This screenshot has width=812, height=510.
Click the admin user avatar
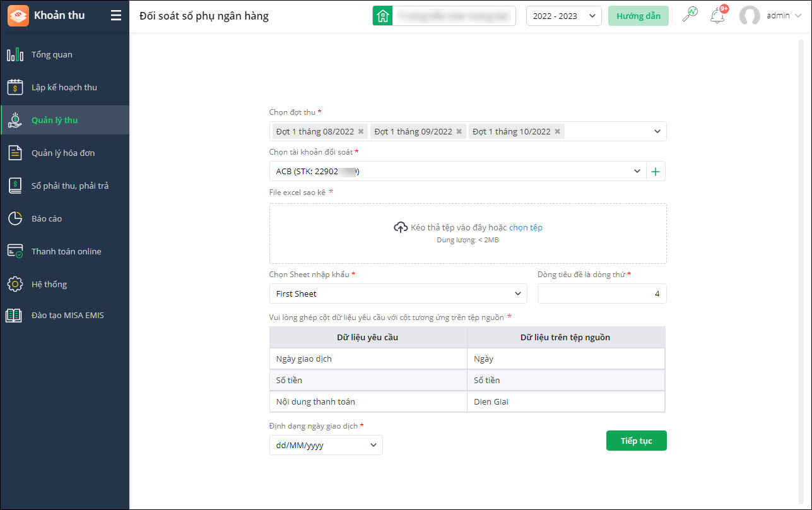click(x=750, y=16)
